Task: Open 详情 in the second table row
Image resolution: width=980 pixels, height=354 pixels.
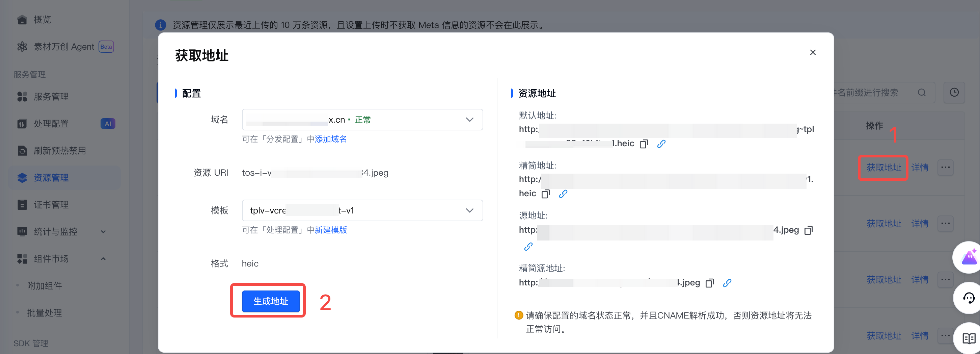Action: (x=920, y=223)
